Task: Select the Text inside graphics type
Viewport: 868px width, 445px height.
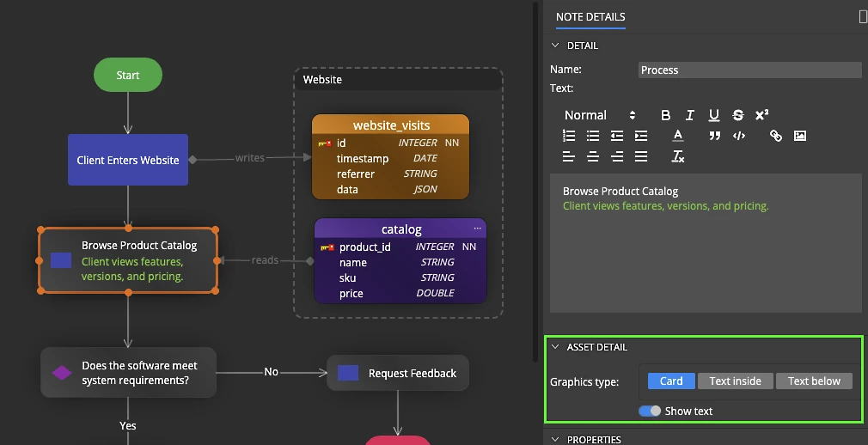Action: point(735,381)
